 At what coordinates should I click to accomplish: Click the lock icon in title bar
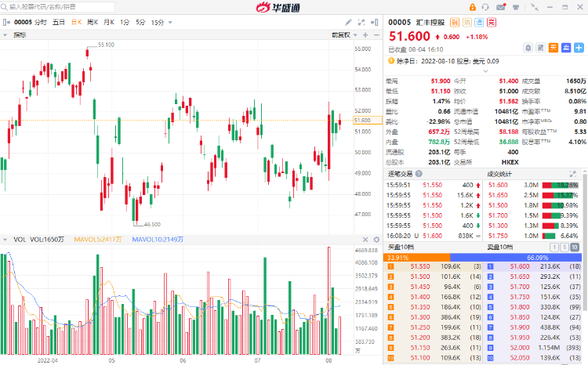pyautogui.click(x=473, y=7)
